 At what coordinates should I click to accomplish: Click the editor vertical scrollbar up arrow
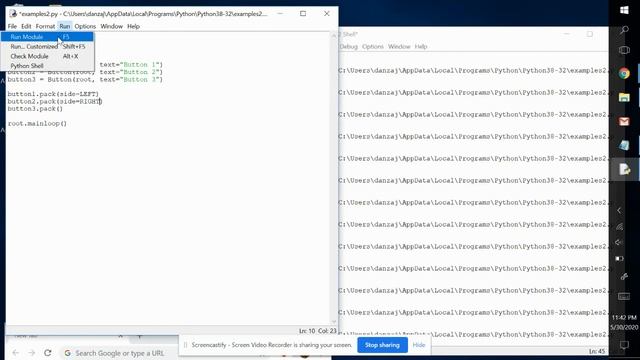coord(334,36)
